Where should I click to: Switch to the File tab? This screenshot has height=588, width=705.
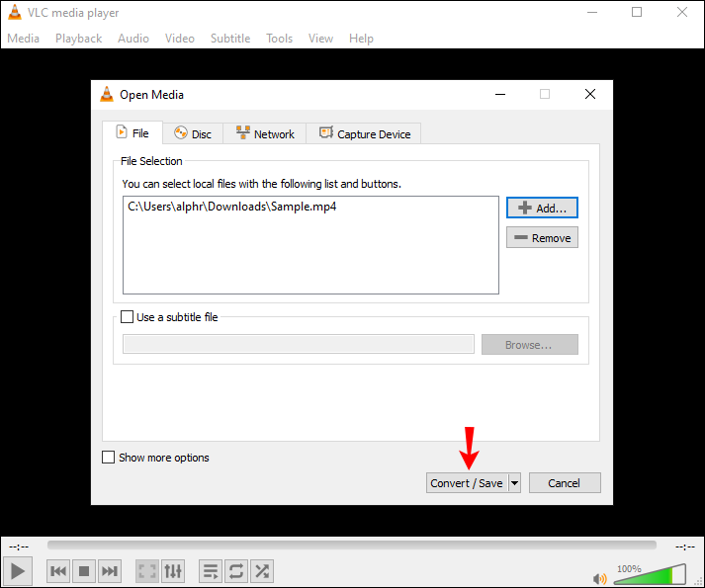point(132,133)
